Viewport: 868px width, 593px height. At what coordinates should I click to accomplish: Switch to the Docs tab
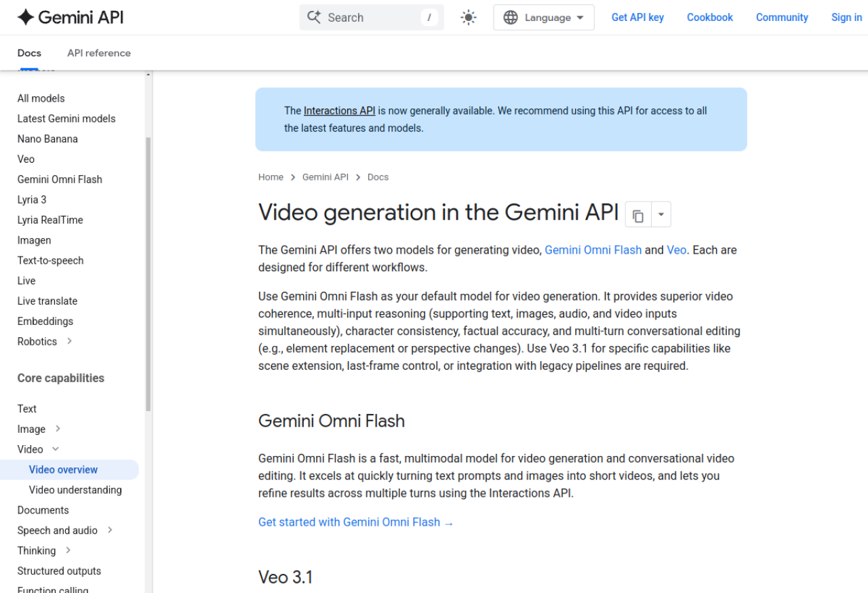click(x=29, y=53)
